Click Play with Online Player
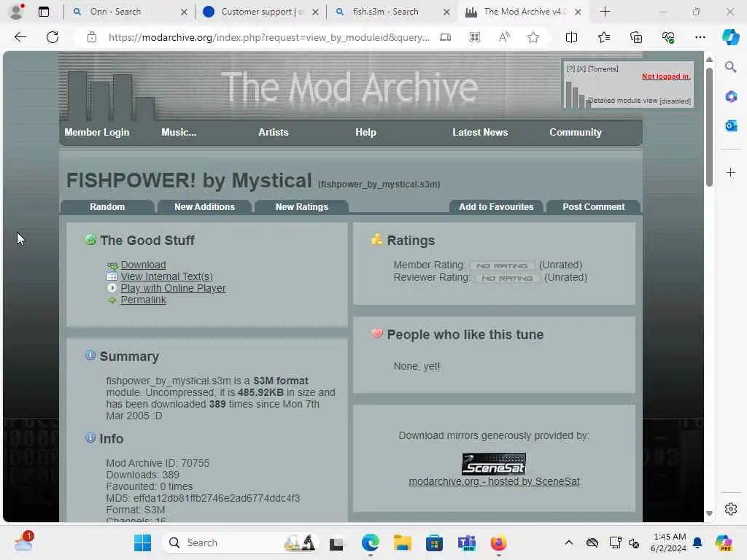Image resolution: width=747 pixels, height=560 pixels. [173, 288]
